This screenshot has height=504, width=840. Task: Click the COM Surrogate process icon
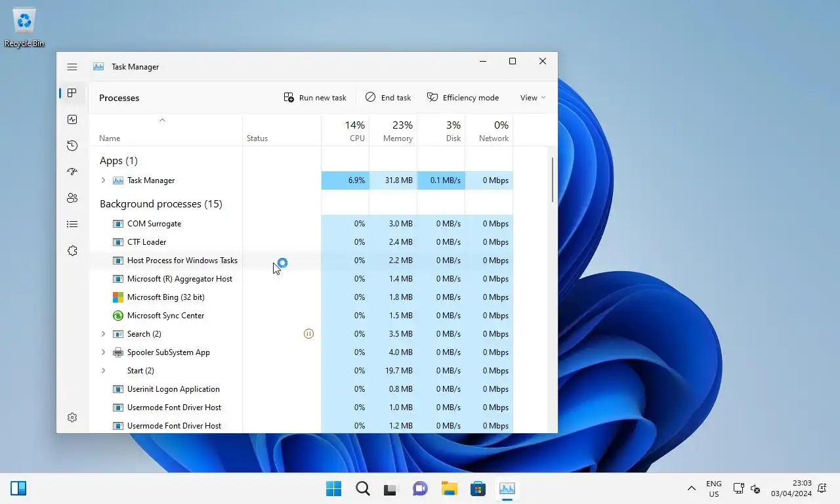coord(118,224)
